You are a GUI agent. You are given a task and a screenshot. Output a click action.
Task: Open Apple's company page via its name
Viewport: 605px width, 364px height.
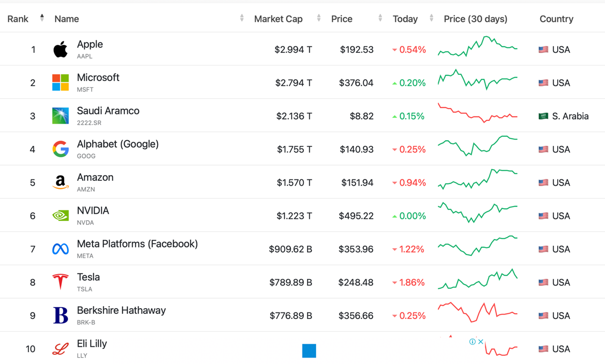pos(90,44)
